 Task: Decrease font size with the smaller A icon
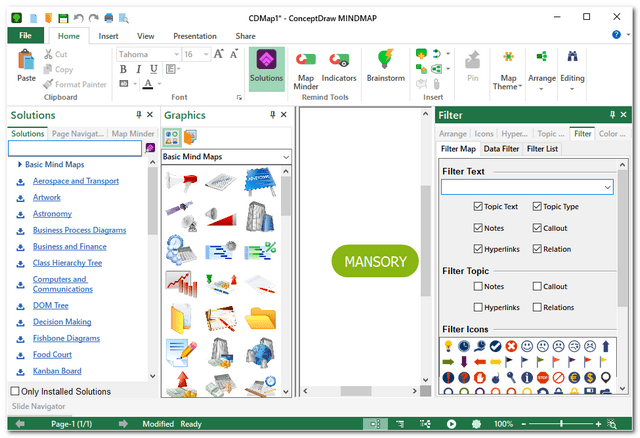click(x=234, y=53)
